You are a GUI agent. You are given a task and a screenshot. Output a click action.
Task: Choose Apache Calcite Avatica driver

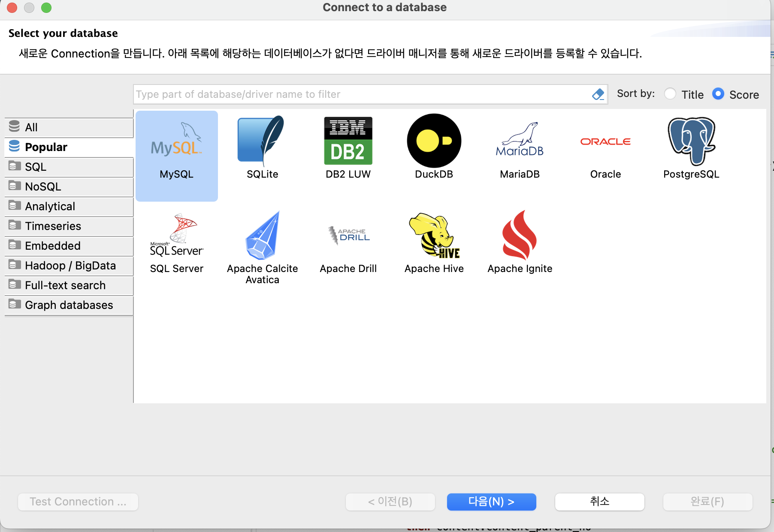point(262,248)
